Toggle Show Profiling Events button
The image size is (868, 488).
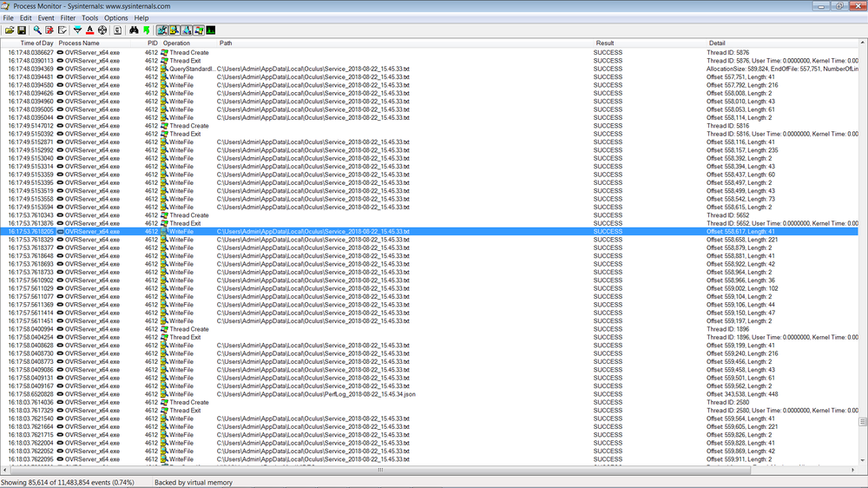pos(211,30)
